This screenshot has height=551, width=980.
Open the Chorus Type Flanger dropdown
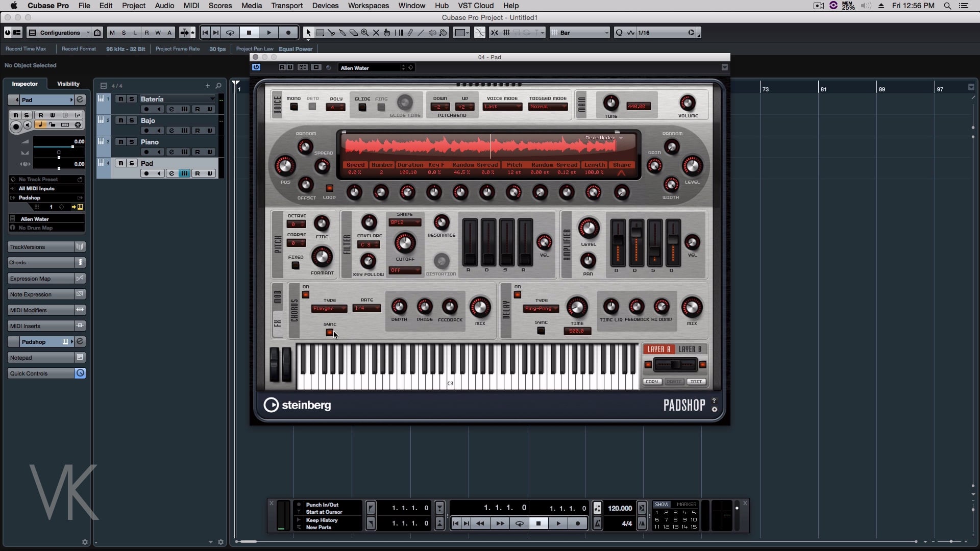click(329, 309)
